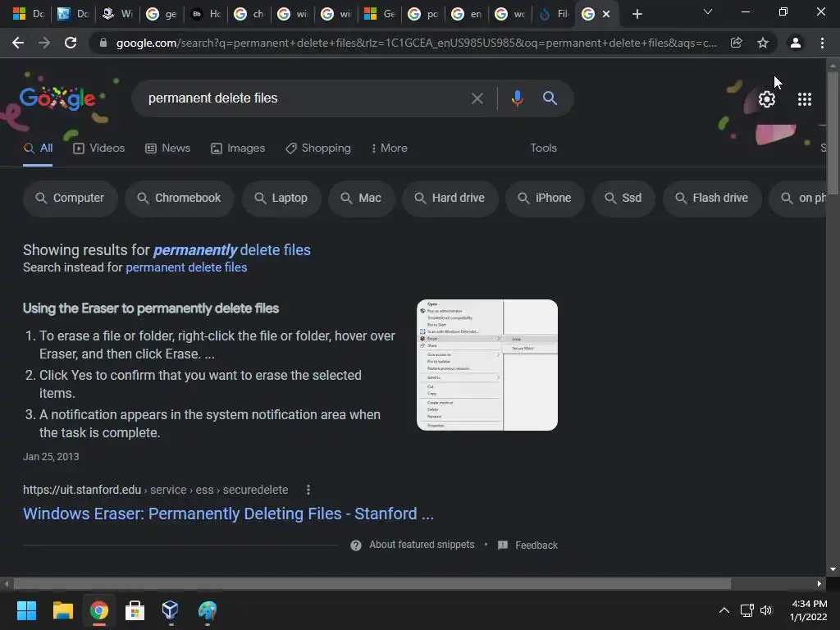Start voice search with microphone
Screen dimensions: 840x630
pos(517,98)
